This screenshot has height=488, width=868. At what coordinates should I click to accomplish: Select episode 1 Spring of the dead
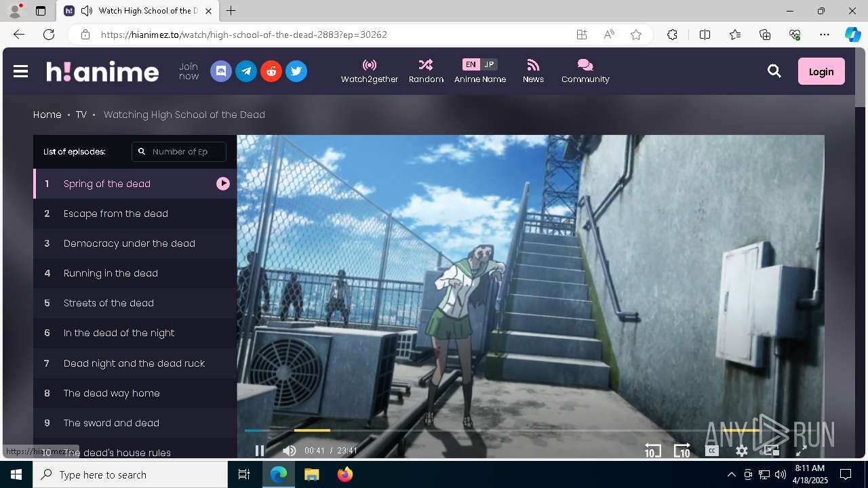pos(135,184)
